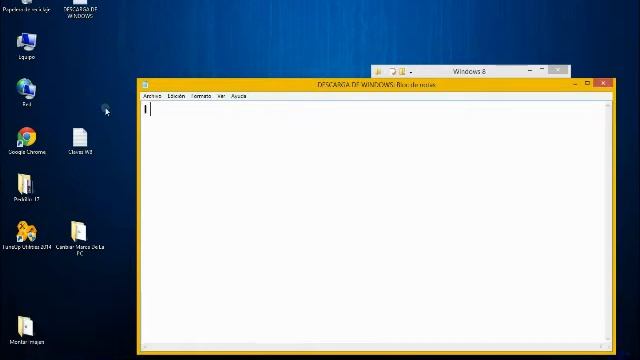
Task: Open the Formato menu in Notepad
Action: coord(201,96)
